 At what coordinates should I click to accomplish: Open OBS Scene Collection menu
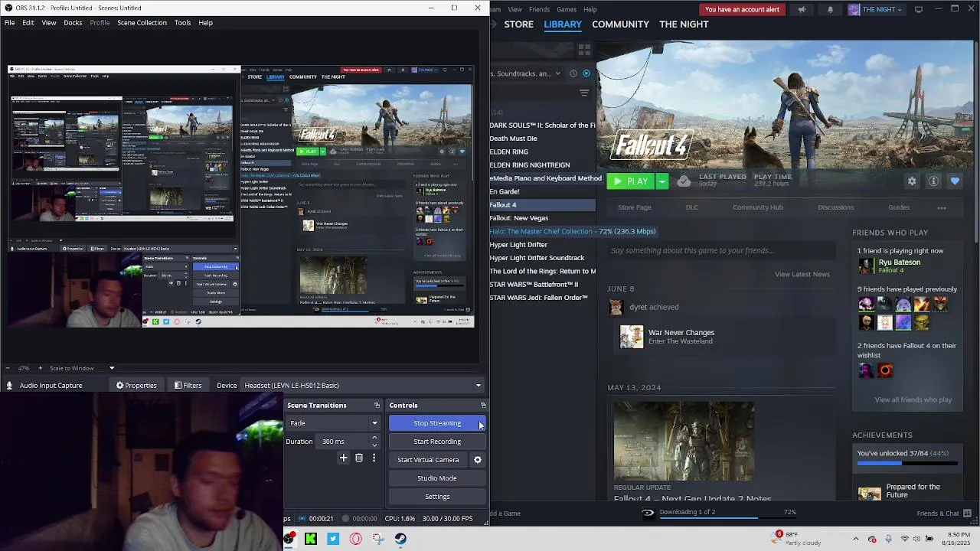click(142, 23)
